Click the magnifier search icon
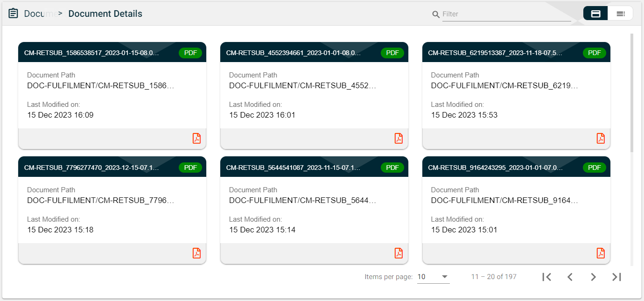 [436, 14]
